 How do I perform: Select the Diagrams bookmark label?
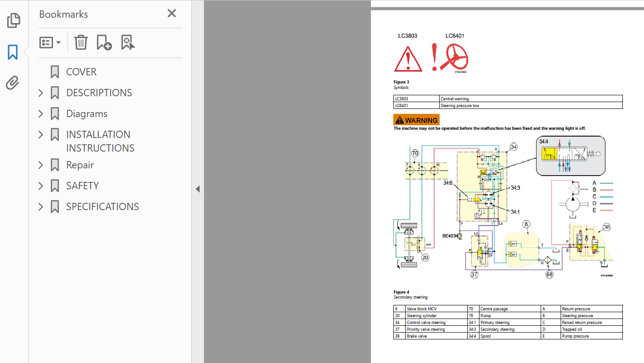[87, 114]
